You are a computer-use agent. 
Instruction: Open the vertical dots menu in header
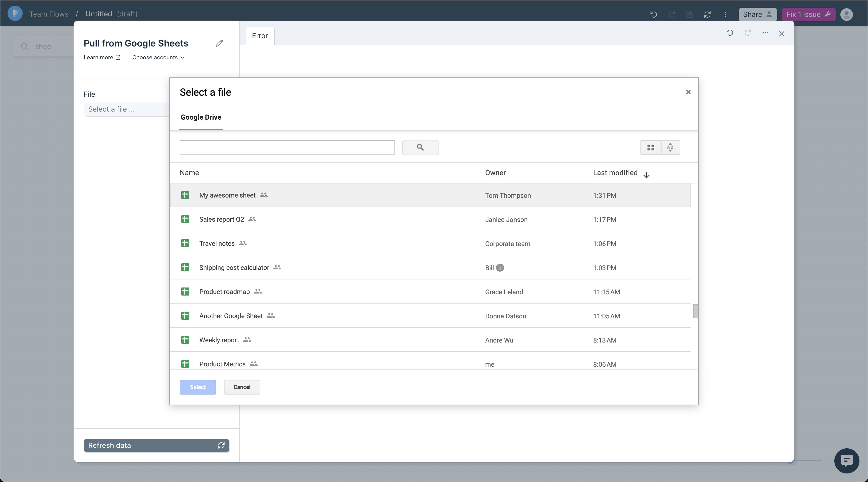pos(725,14)
